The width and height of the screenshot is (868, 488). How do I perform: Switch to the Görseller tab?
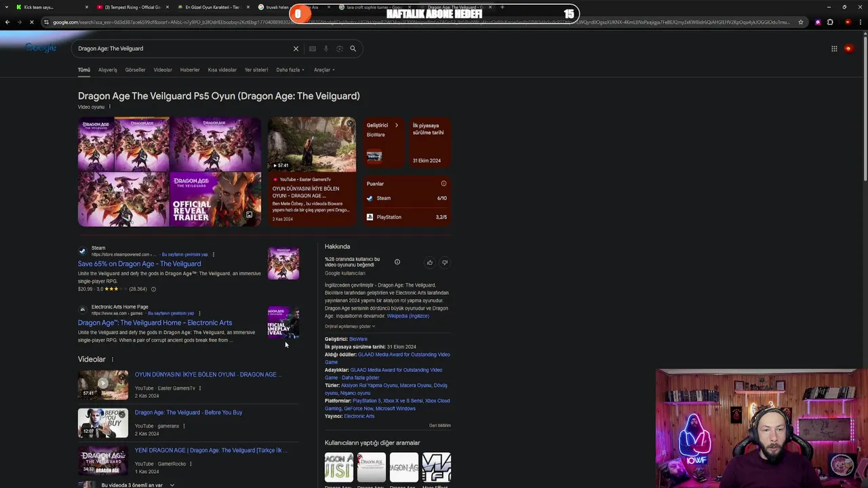[135, 70]
